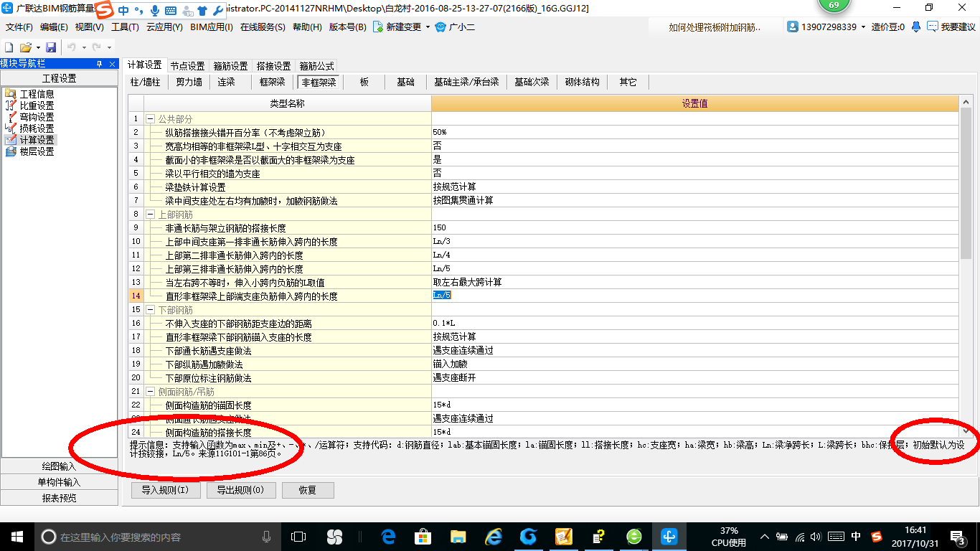Image resolution: width=980 pixels, height=551 pixels.
Task: Open the 新建变更 dropdown arrow
Action: (x=428, y=27)
